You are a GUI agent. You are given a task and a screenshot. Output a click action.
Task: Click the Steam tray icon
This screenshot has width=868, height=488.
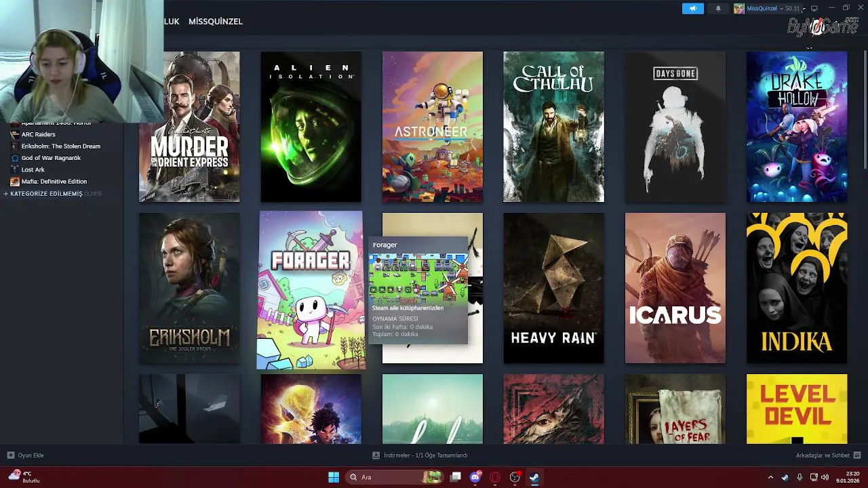coord(785,477)
